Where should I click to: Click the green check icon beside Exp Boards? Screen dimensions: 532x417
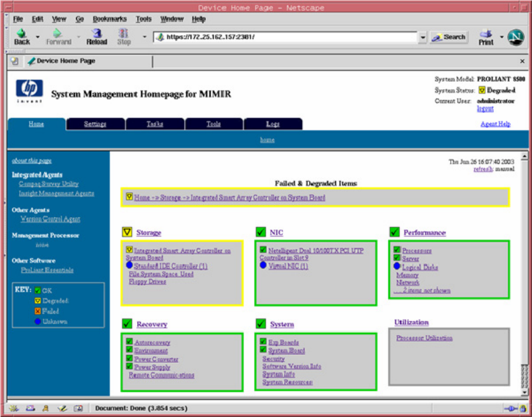[x=263, y=341]
